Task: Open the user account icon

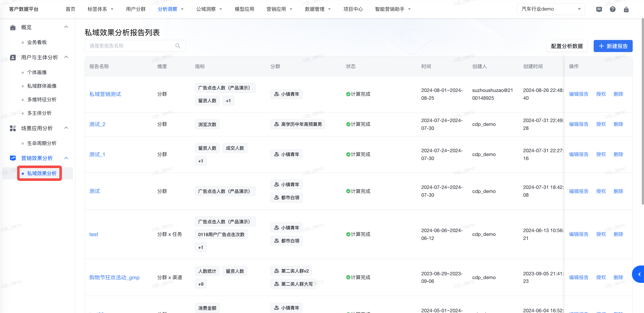Action: (626, 9)
